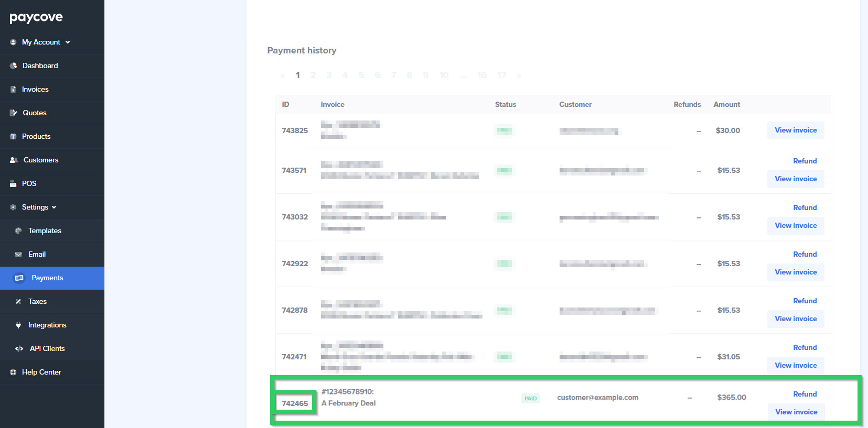868x428 pixels.
Task: Click the next page arrow in pagination
Action: point(519,75)
